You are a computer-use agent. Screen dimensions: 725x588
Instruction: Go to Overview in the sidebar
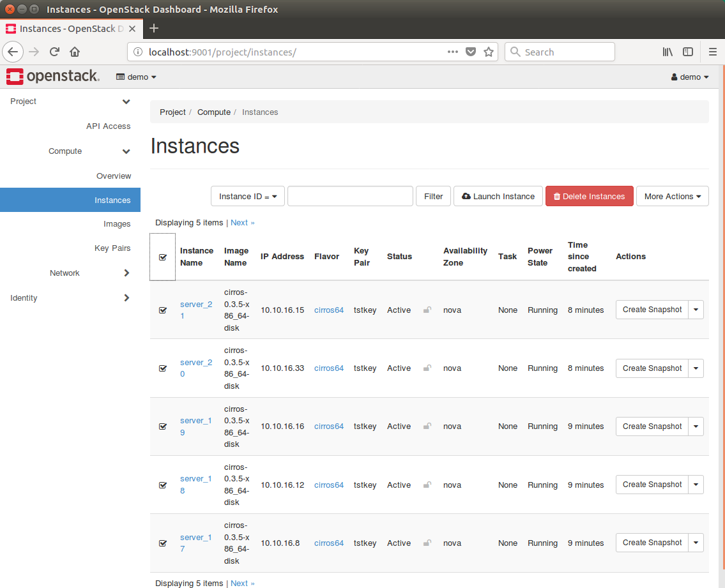(x=114, y=176)
